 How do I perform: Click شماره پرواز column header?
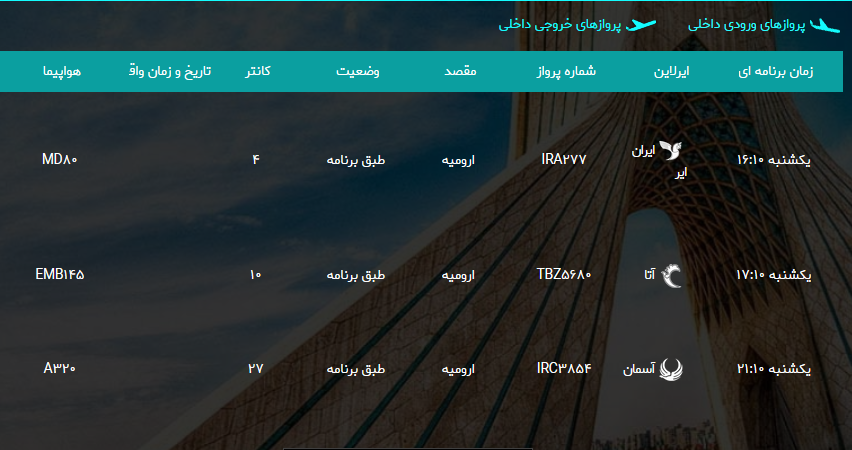coord(566,71)
